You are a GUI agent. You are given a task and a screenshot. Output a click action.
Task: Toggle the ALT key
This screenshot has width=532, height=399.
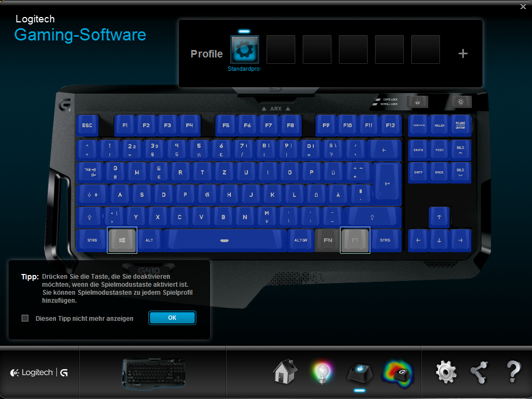[x=149, y=240]
